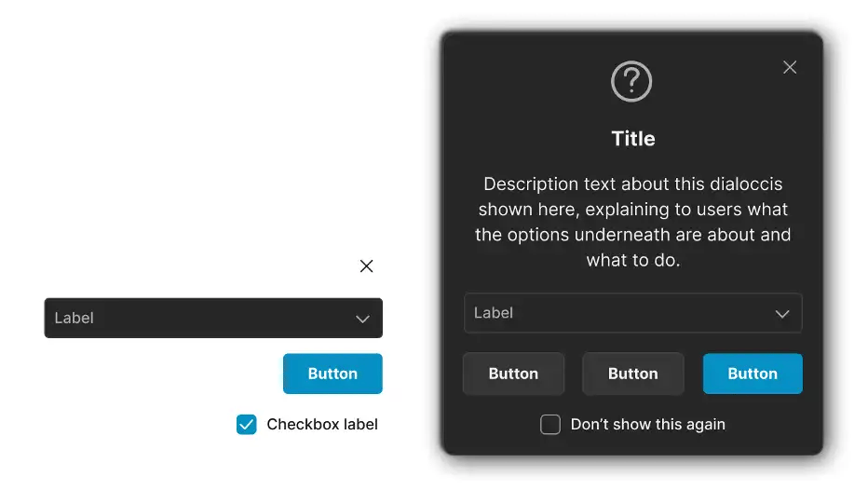Click the "shown here, explaining to users" line
This screenshot has height=490, width=868.
(x=633, y=209)
